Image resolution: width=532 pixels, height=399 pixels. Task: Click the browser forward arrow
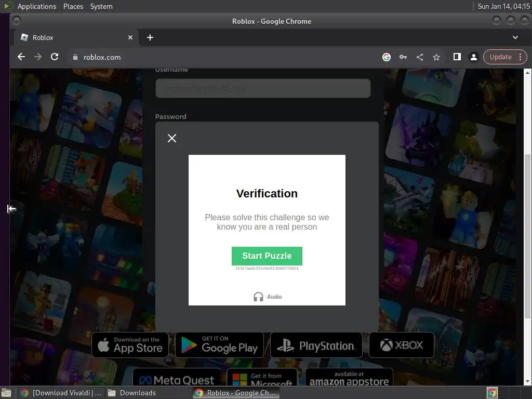coord(37,57)
